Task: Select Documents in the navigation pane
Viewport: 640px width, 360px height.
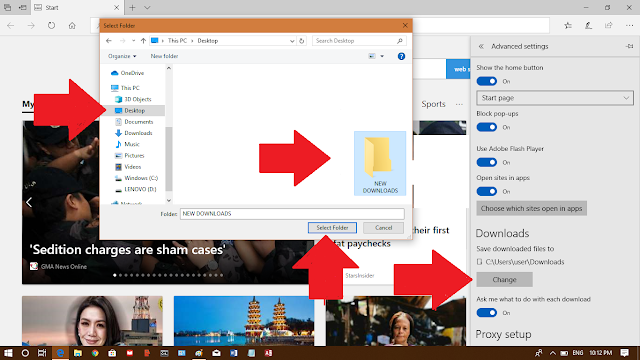Action: (x=134, y=122)
